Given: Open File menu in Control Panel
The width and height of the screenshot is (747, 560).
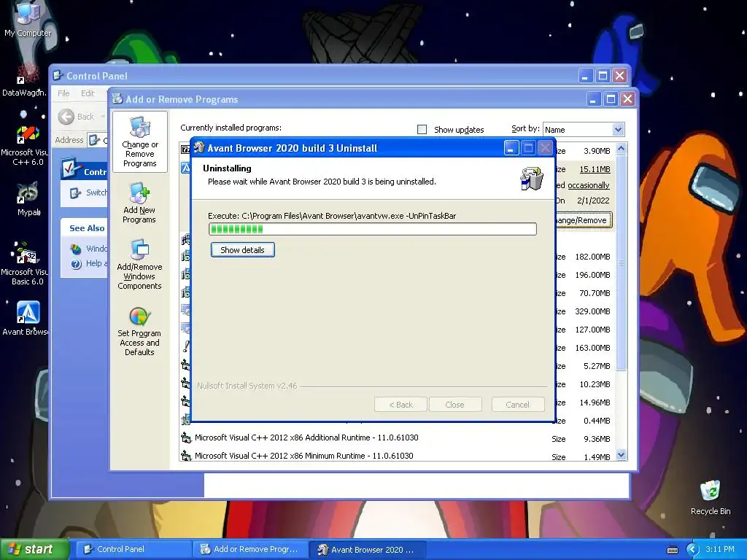Looking at the screenshot, I should tap(63, 93).
